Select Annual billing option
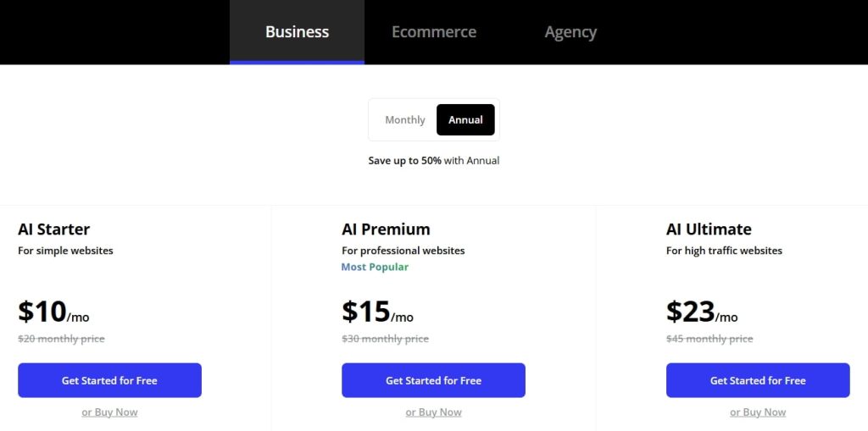Viewport: 868px width, 431px height. (x=465, y=120)
